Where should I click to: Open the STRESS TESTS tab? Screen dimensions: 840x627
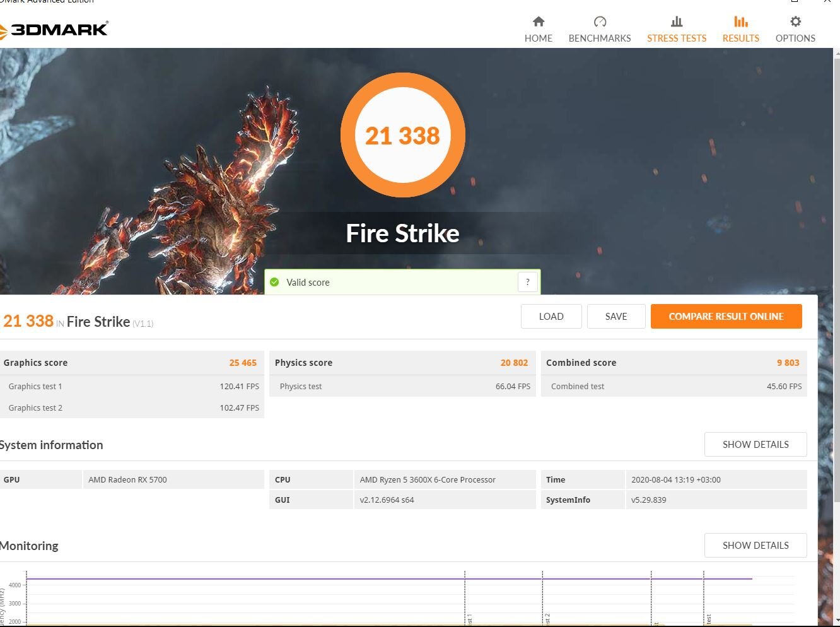point(677,38)
